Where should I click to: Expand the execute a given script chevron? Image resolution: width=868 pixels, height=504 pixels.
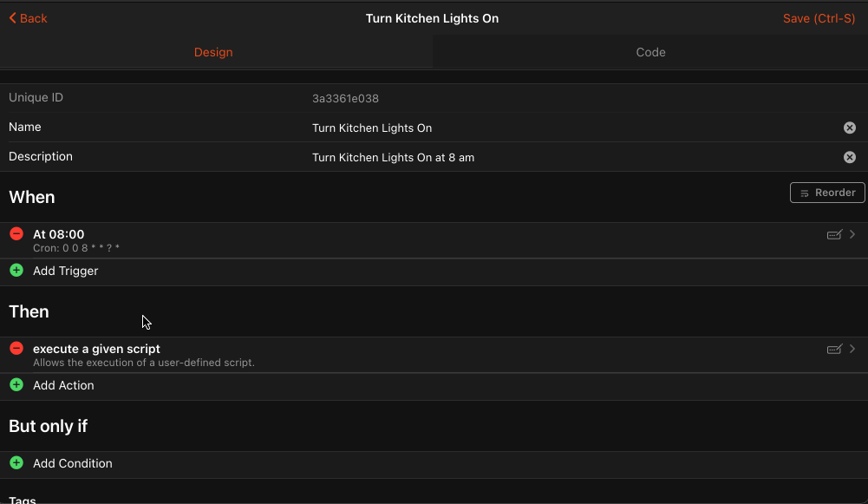852,349
